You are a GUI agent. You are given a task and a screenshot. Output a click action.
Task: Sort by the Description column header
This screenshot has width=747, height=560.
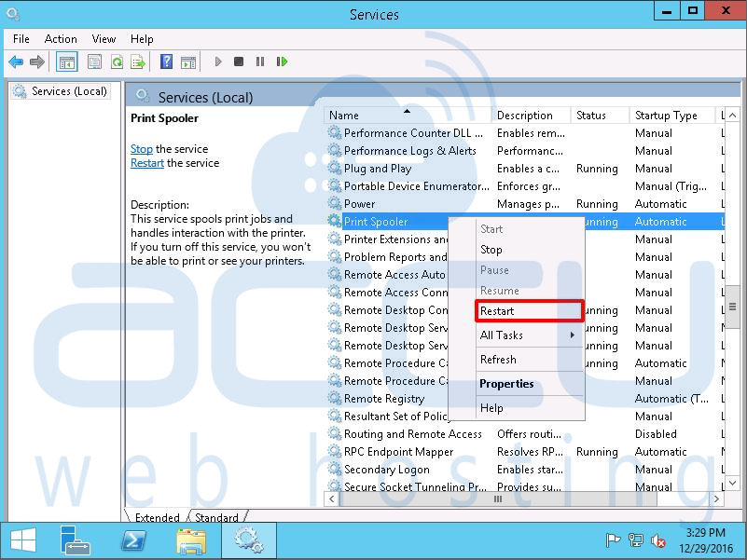[x=531, y=116]
